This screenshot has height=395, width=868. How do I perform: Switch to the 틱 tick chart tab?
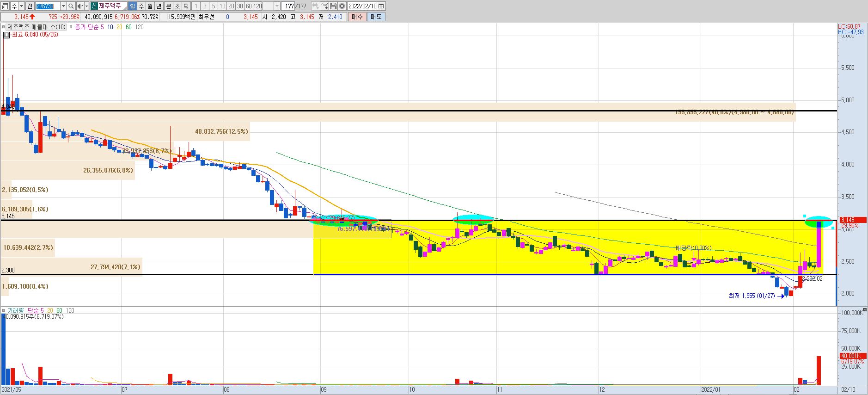click(x=186, y=6)
